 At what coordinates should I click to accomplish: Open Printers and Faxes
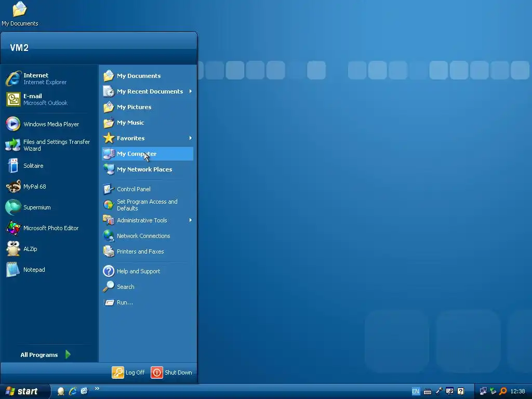tap(148, 251)
